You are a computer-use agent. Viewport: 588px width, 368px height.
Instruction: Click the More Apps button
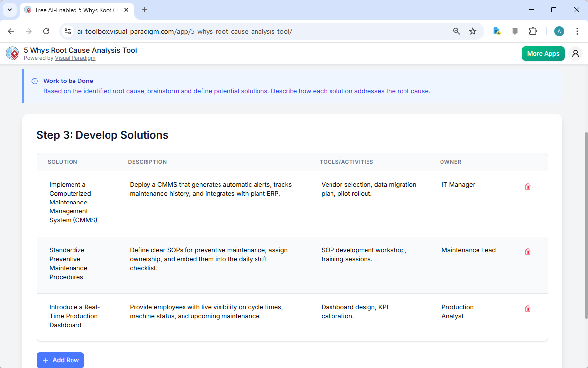(543, 53)
